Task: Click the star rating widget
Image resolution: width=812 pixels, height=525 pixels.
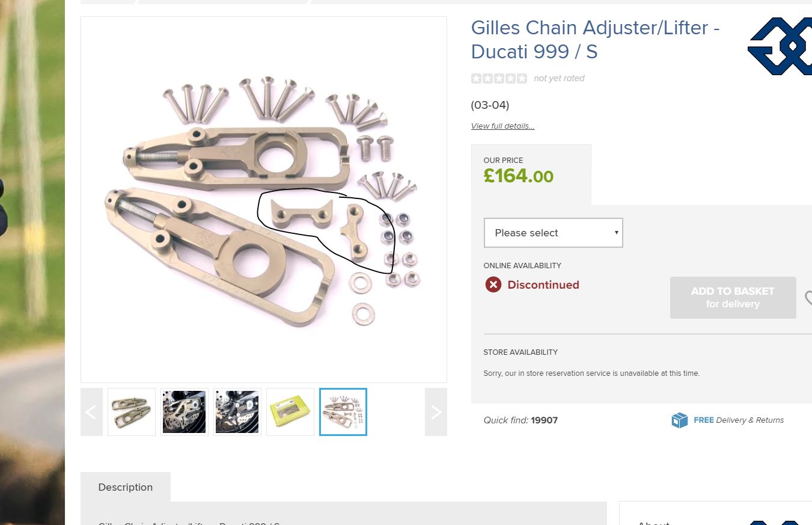Action: (x=499, y=78)
